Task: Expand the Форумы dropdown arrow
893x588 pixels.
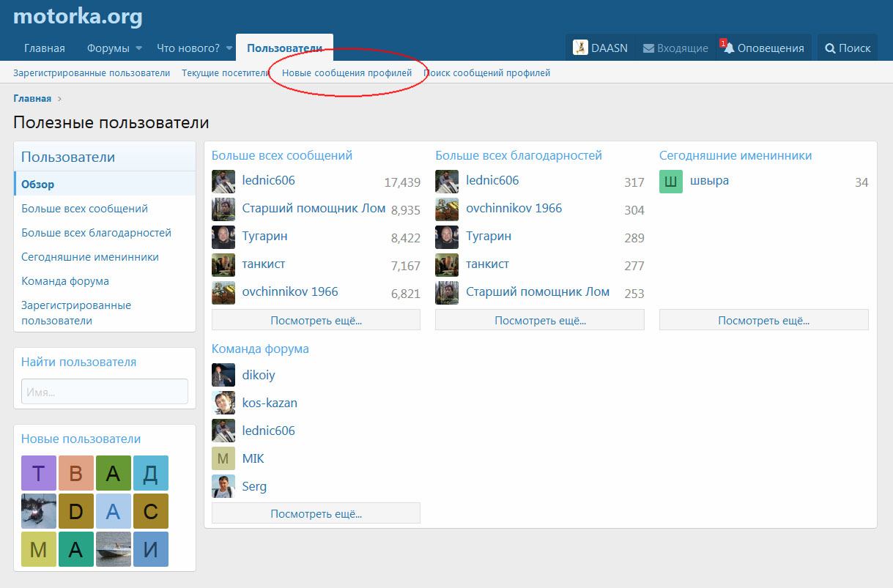Action: pyautogui.click(x=138, y=48)
